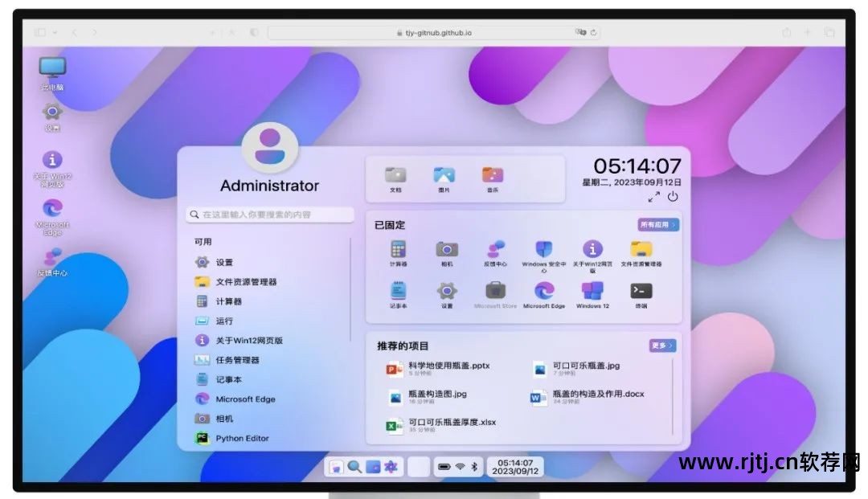Click the fullscreen expand arrow near the clock

click(653, 195)
